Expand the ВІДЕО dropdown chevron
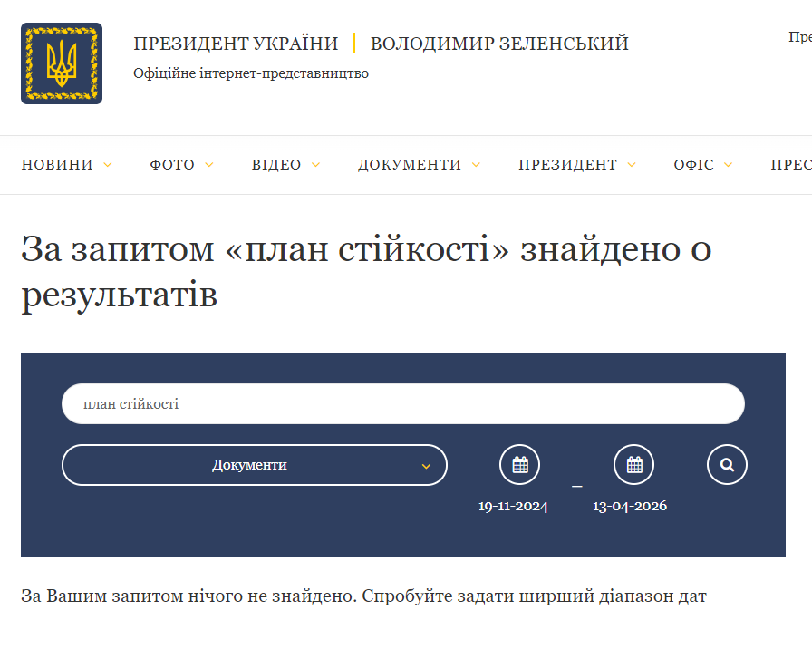 tap(315, 165)
